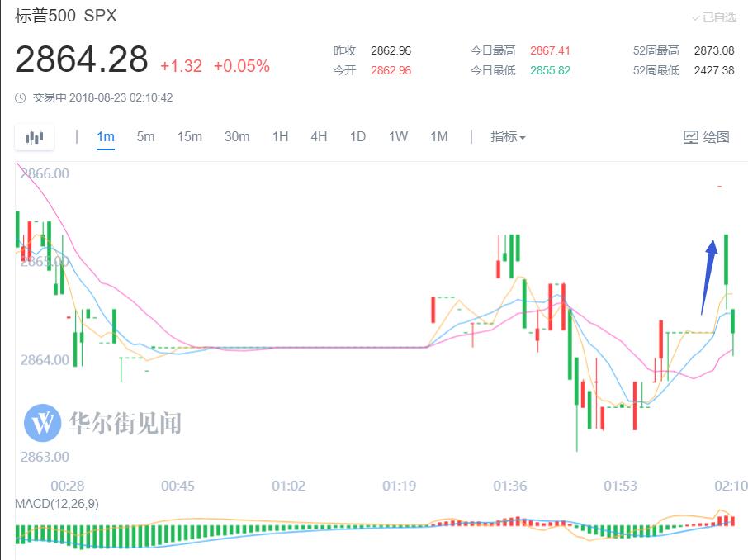748x560 pixels.
Task: Click the MACD(12,26,9) indicator label
Action: [x=56, y=504]
